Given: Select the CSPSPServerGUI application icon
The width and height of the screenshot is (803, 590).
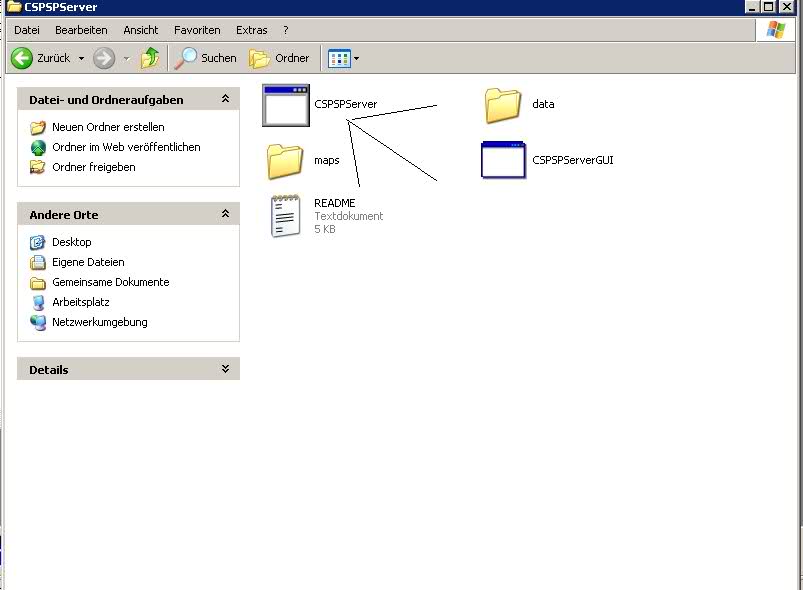Looking at the screenshot, I should tap(503, 160).
